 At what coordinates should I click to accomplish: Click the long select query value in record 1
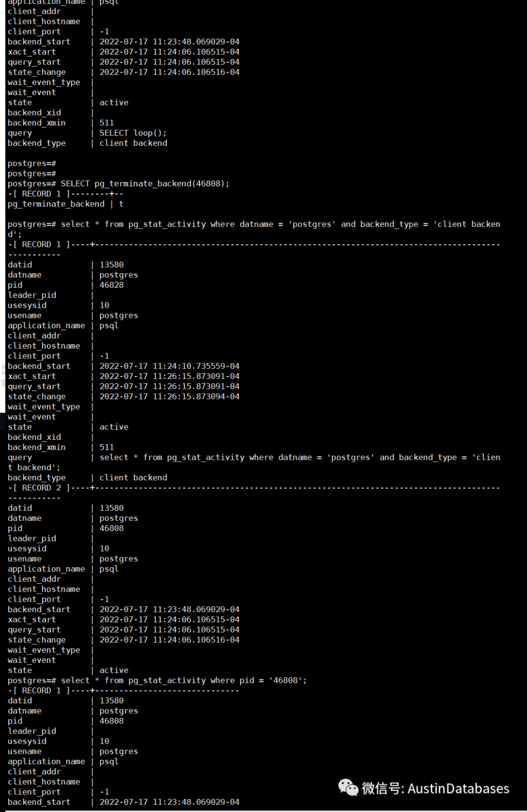click(x=300, y=457)
